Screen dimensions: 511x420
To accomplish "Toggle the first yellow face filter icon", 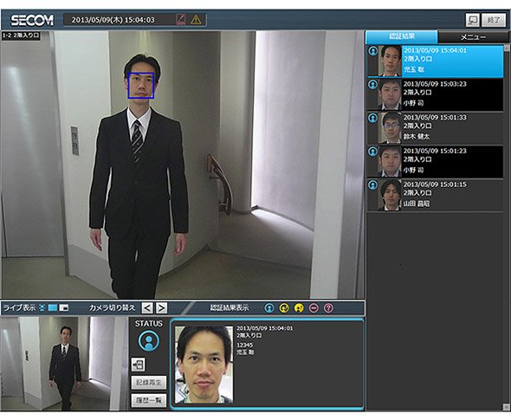I will (x=284, y=308).
